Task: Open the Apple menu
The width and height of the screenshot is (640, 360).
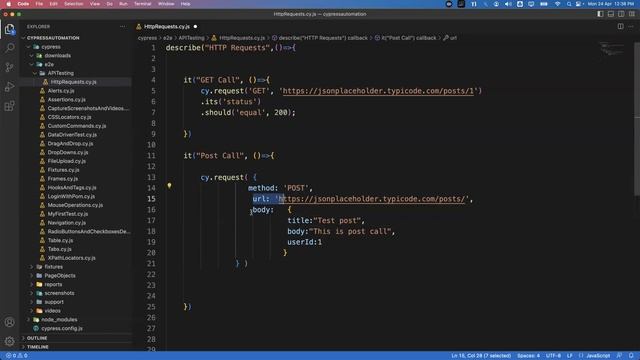Action: [8, 4]
